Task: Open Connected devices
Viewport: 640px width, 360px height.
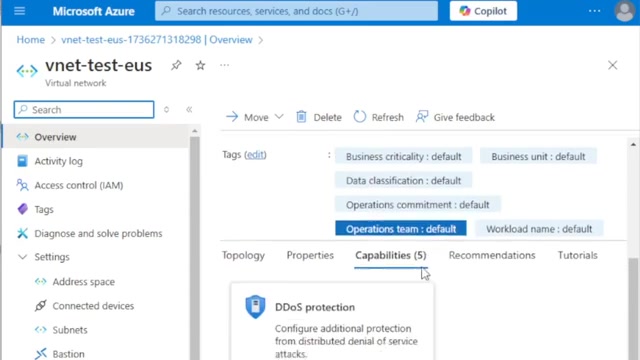Action: tap(93, 306)
